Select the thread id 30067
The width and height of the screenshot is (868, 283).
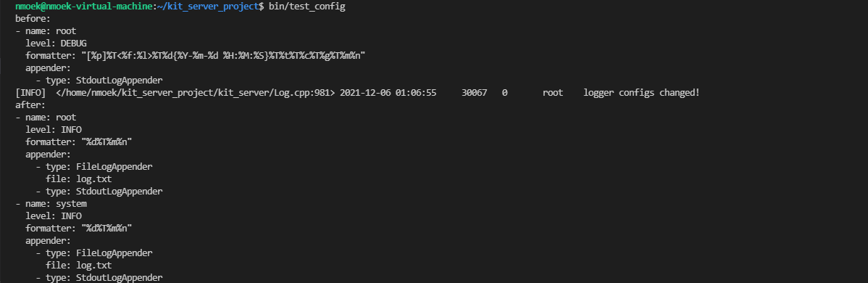[x=475, y=93]
